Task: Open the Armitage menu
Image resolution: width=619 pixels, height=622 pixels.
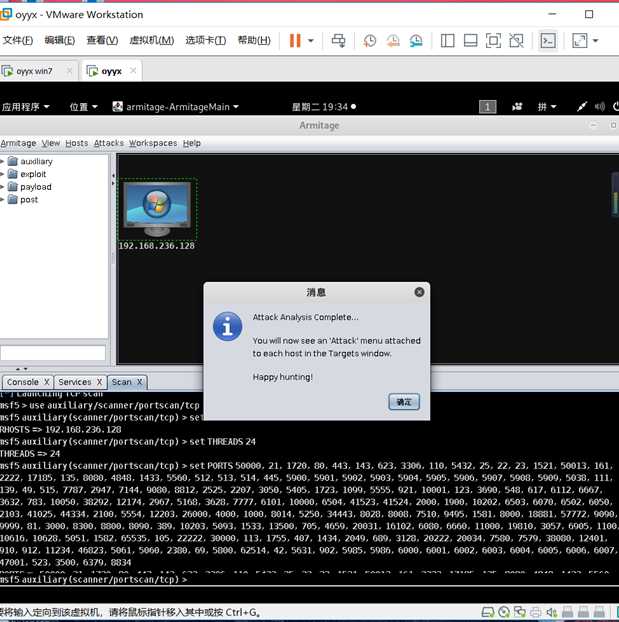Action: pyautogui.click(x=18, y=143)
